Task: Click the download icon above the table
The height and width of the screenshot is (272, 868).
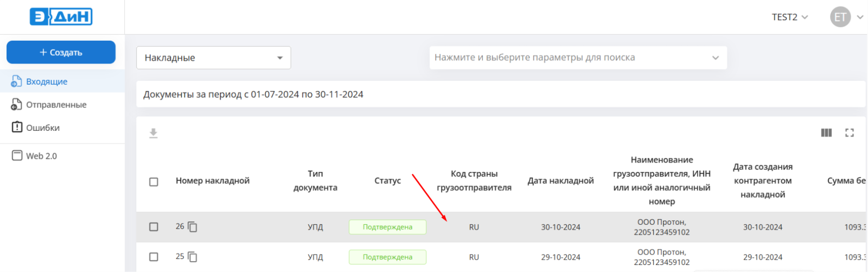Action: point(154,133)
